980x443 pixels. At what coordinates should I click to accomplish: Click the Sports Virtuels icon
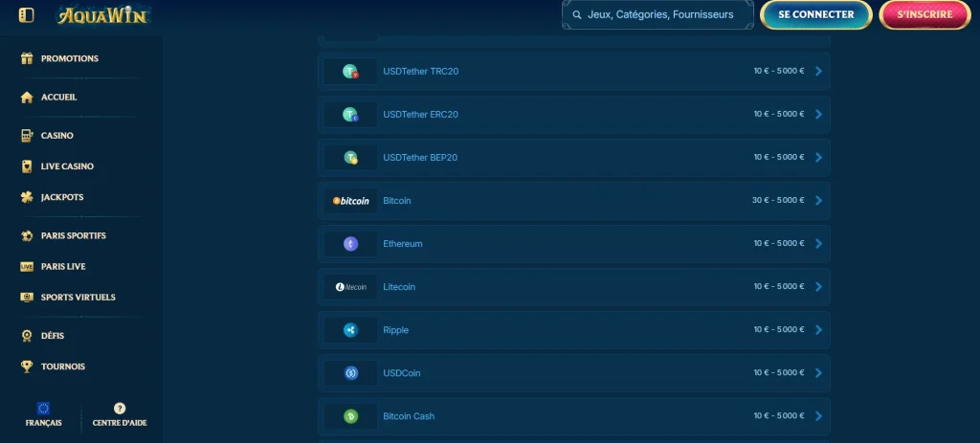tap(26, 298)
